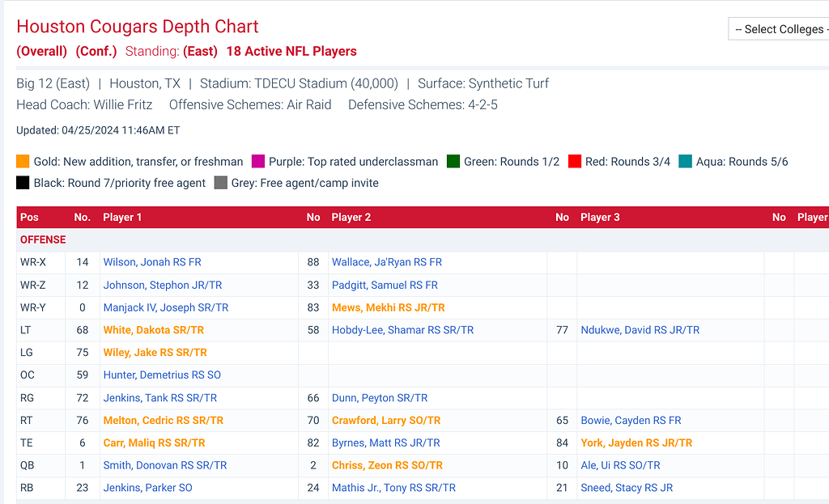Click the Purple legend color swatch
829x504 pixels.
[x=258, y=161]
